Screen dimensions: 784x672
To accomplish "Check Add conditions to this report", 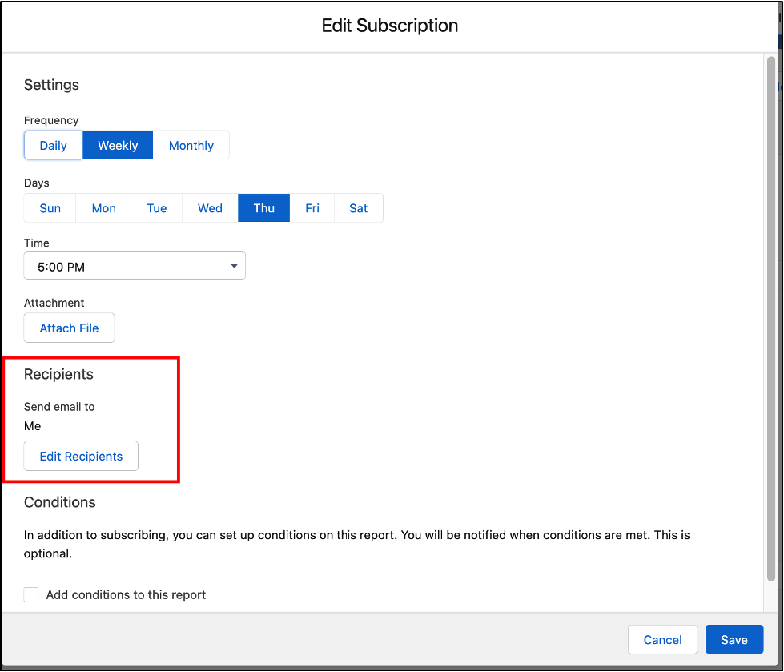I will point(30,594).
